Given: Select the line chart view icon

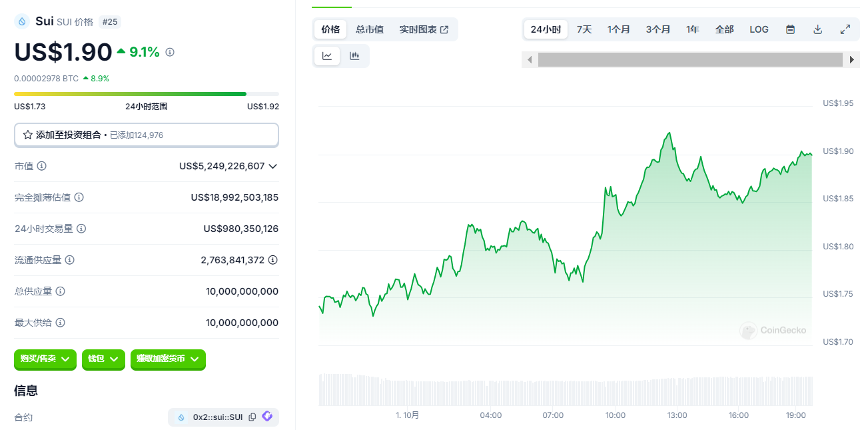Looking at the screenshot, I should click(x=325, y=56).
